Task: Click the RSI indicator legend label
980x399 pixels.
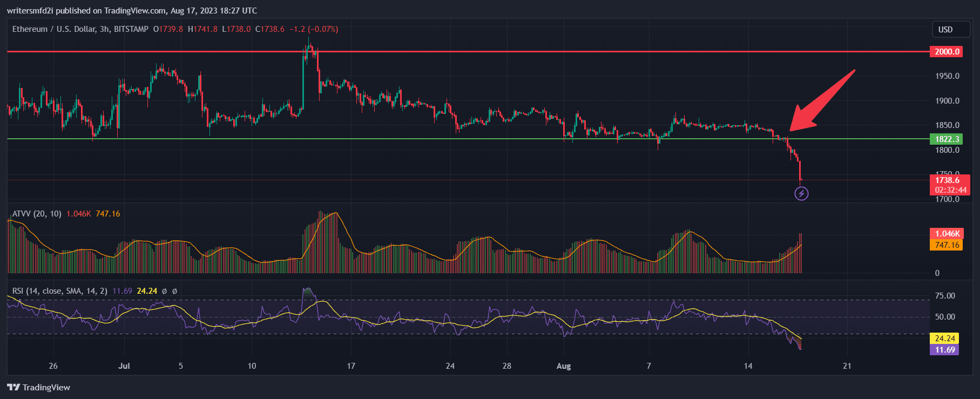Action: (x=59, y=291)
